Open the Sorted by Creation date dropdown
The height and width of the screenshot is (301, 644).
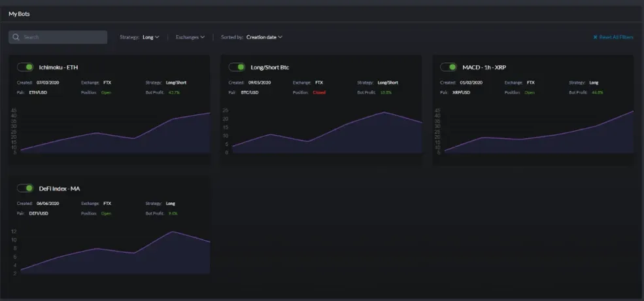tap(252, 37)
